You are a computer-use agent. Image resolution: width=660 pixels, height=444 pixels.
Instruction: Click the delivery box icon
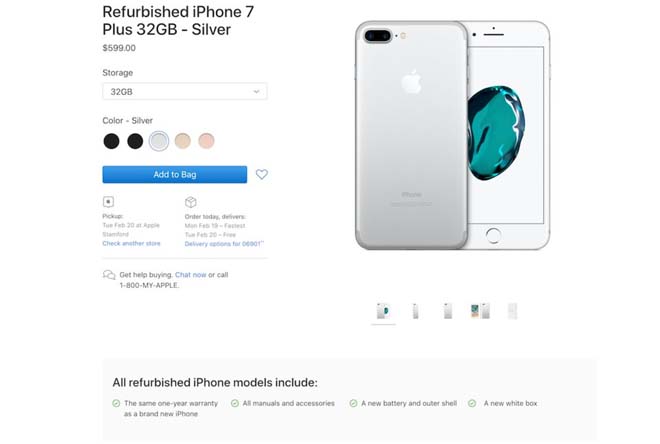click(x=191, y=202)
